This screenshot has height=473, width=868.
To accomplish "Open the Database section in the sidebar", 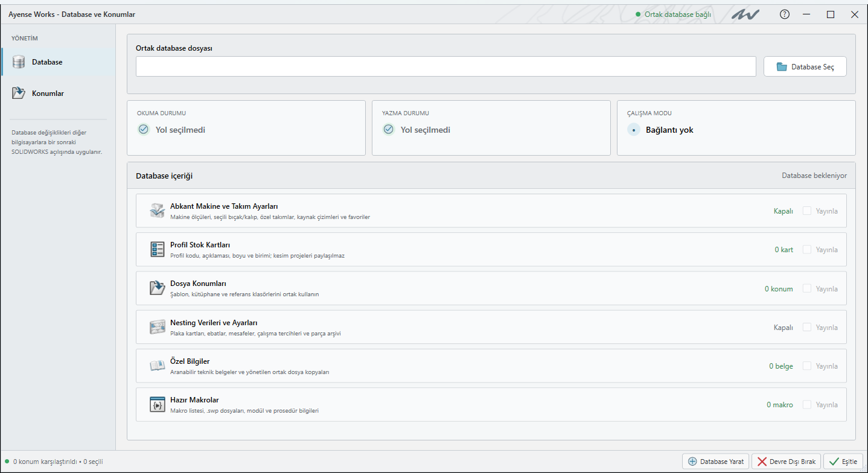I will pyautogui.click(x=58, y=62).
